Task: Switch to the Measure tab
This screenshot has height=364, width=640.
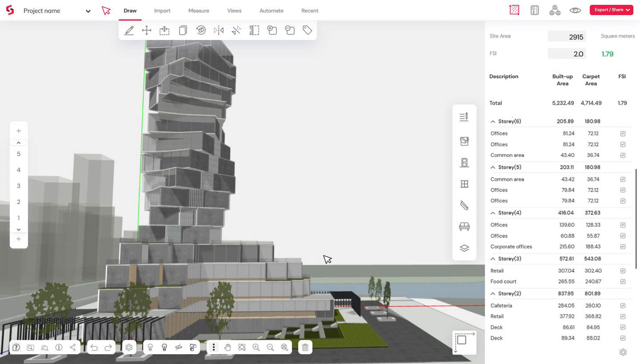Action: click(198, 11)
